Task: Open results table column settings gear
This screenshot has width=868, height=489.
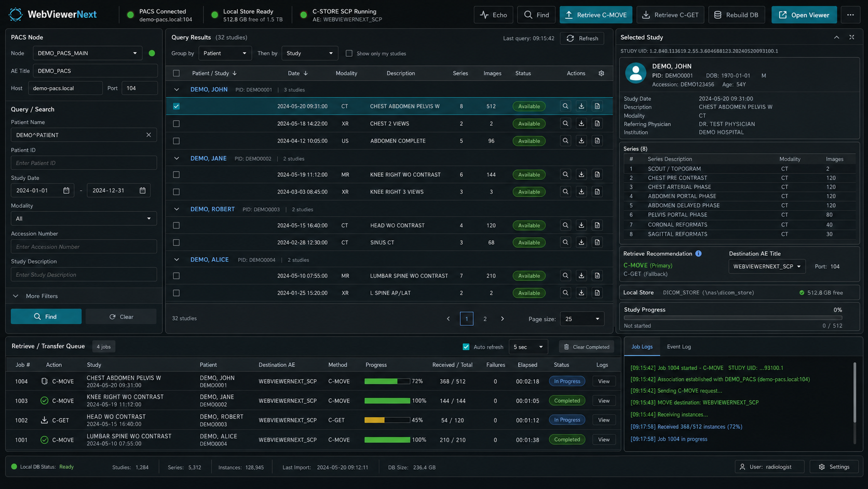Action: click(601, 73)
